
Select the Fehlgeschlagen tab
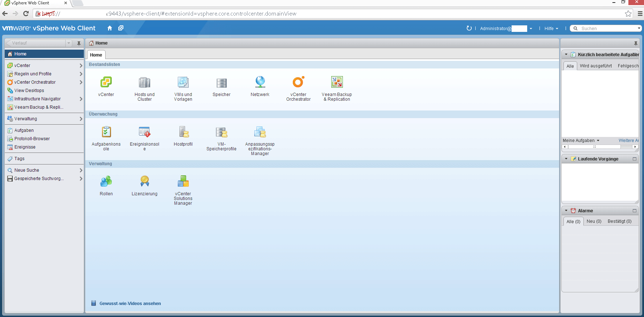(628, 66)
